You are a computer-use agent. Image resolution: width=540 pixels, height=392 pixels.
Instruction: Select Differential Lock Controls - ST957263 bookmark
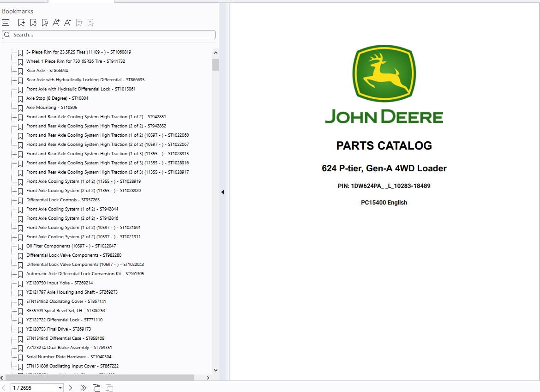(63, 200)
